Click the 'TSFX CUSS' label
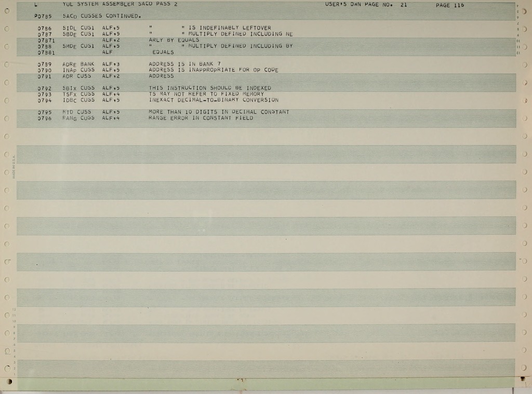 point(78,94)
